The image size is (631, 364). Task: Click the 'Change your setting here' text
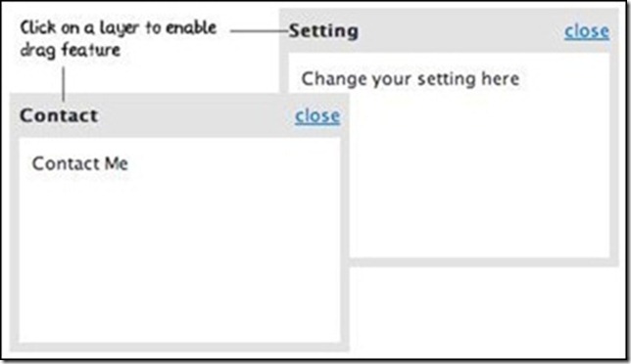point(411,78)
